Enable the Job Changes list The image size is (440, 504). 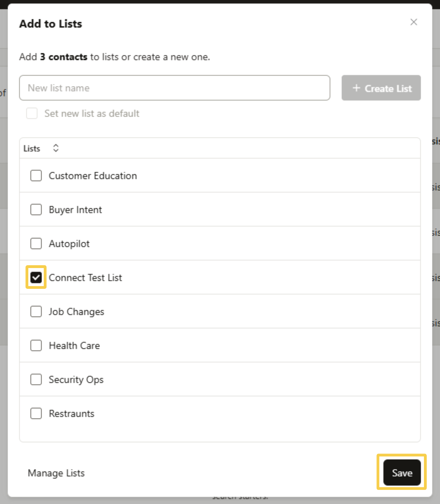[x=36, y=311]
